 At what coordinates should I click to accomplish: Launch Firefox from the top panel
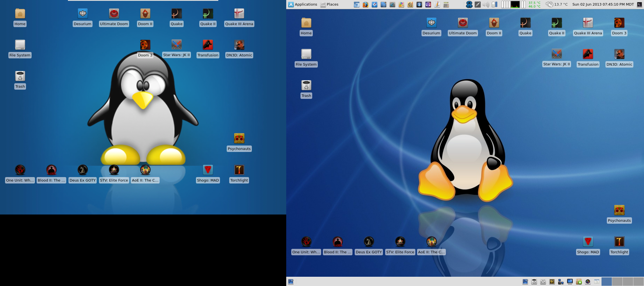(366, 4)
